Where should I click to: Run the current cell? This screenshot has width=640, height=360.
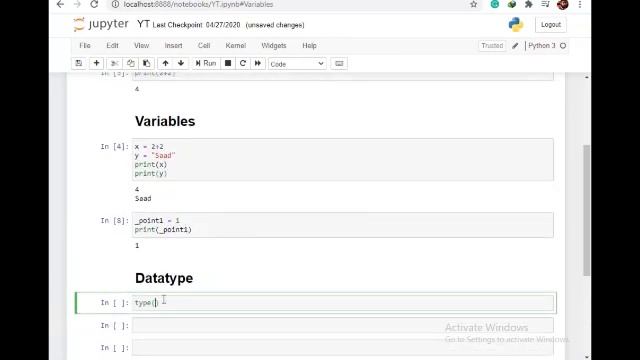(206, 63)
